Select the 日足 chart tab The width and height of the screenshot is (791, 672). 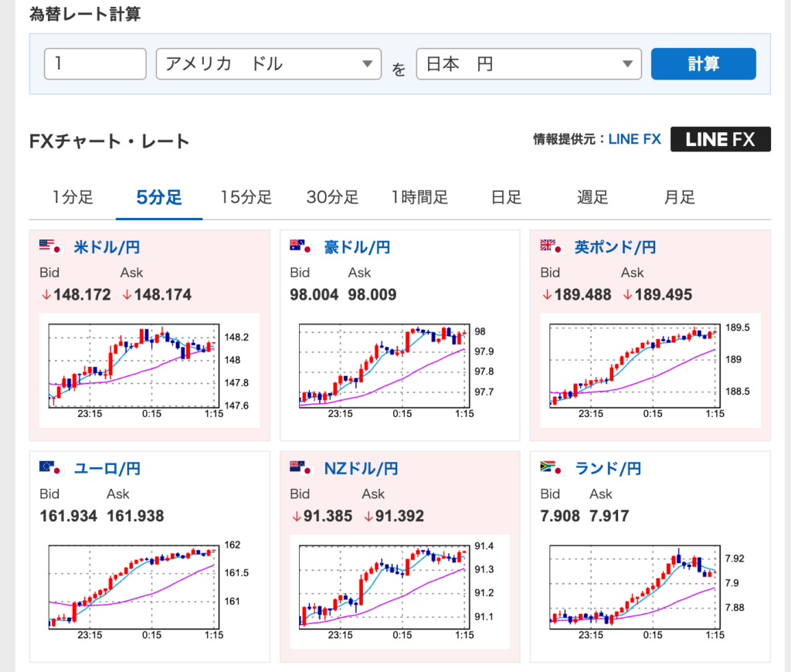pyautogui.click(x=506, y=198)
